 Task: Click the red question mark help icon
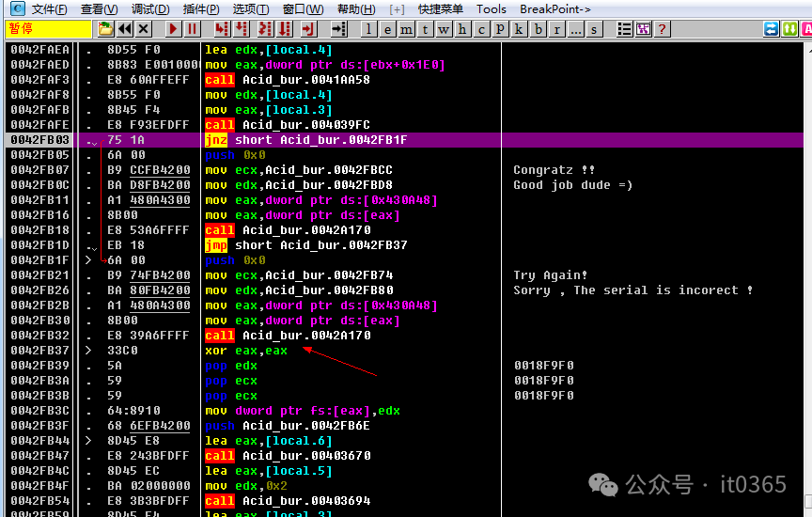point(662,29)
